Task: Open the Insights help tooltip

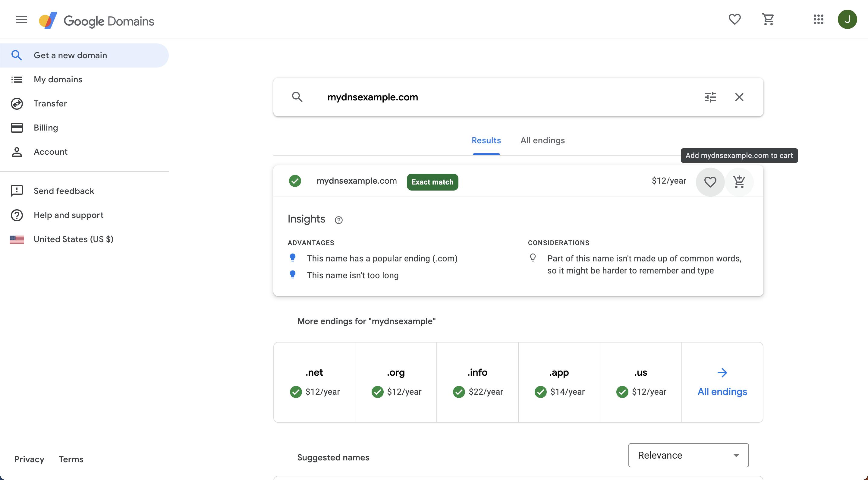Action: [339, 220]
